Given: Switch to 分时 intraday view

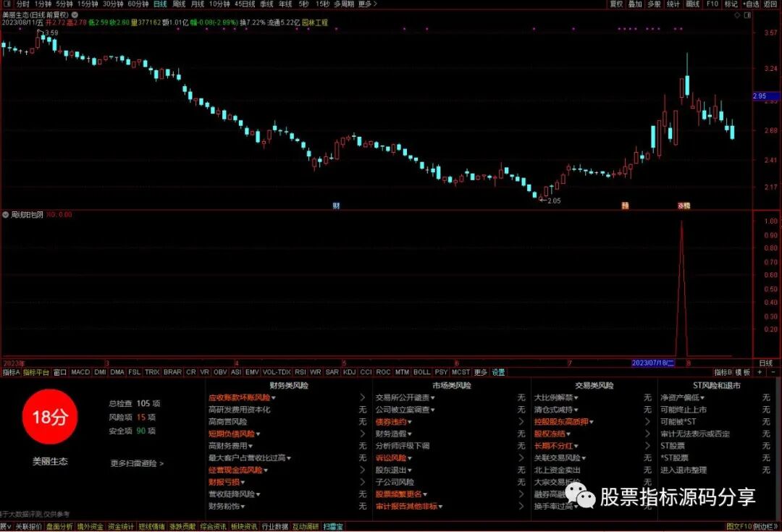Looking at the screenshot, I should 23,4.
